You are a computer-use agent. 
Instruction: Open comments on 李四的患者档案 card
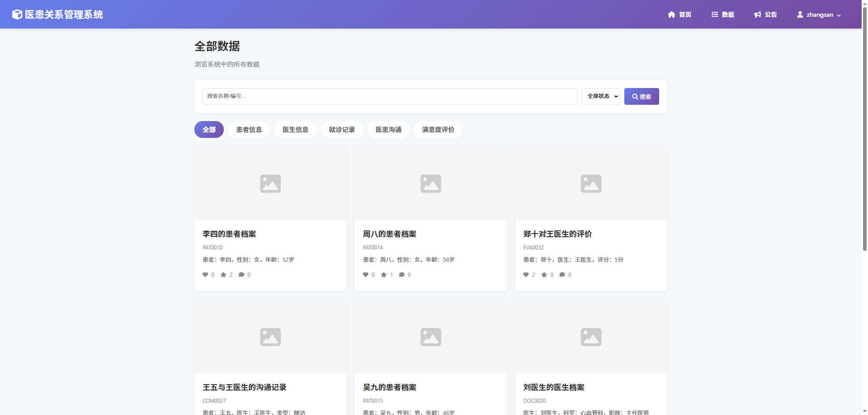[241, 274]
